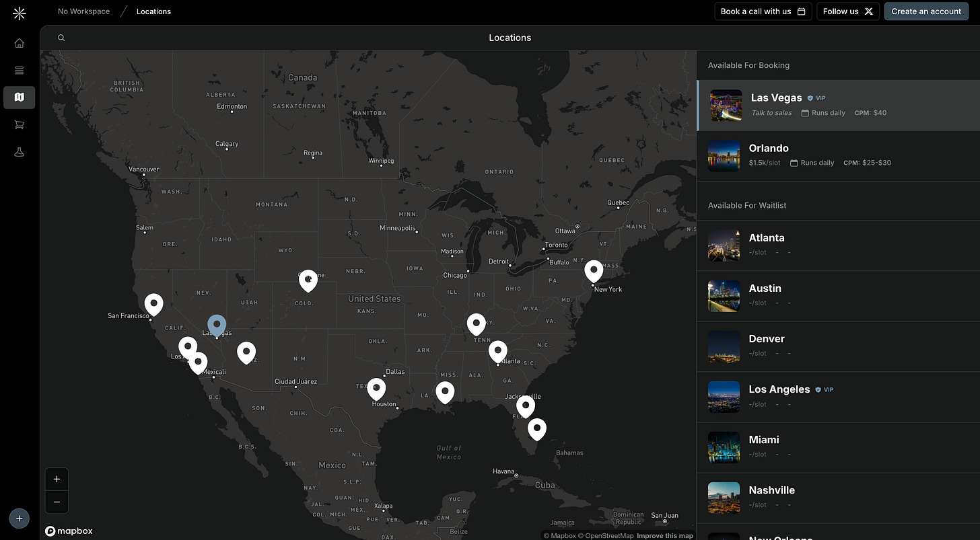Click the Austin thumbnail image
Screen dimensions: 980x540
[x=724, y=296]
